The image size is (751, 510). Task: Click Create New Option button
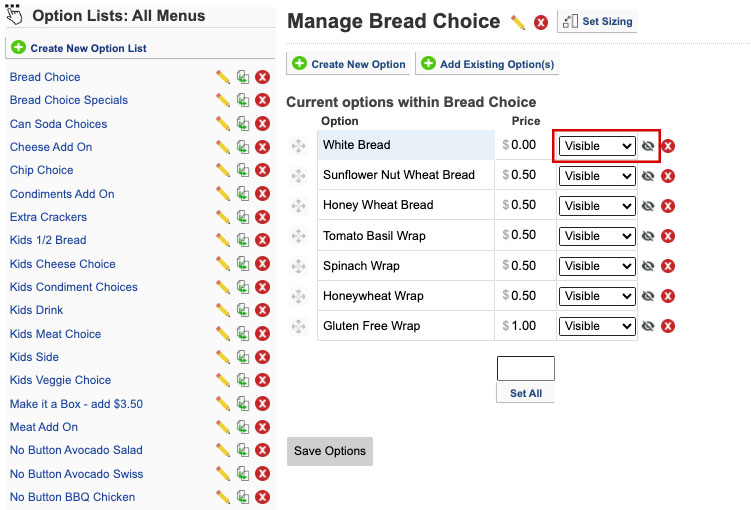(x=348, y=64)
